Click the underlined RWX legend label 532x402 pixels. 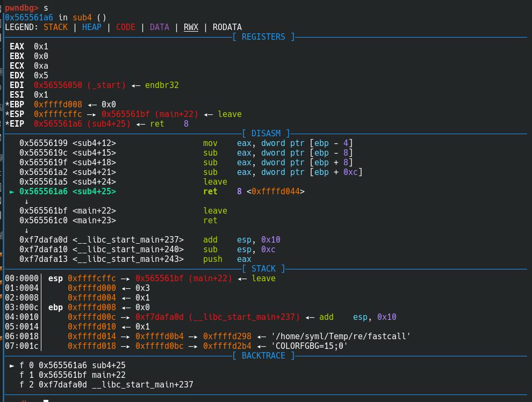pyautogui.click(x=191, y=27)
